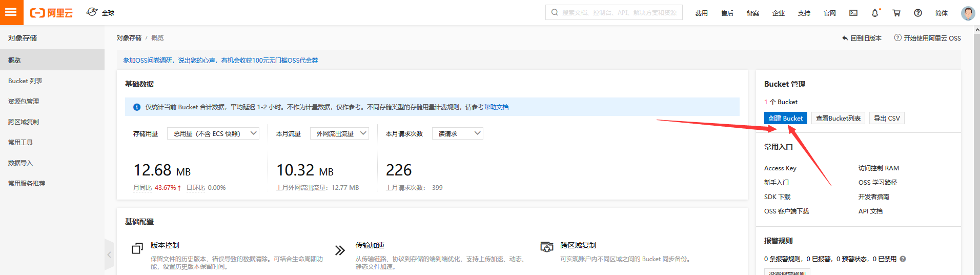
Task: Click the 传输加速 double-chevron icon
Action: pyautogui.click(x=340, y=250)
